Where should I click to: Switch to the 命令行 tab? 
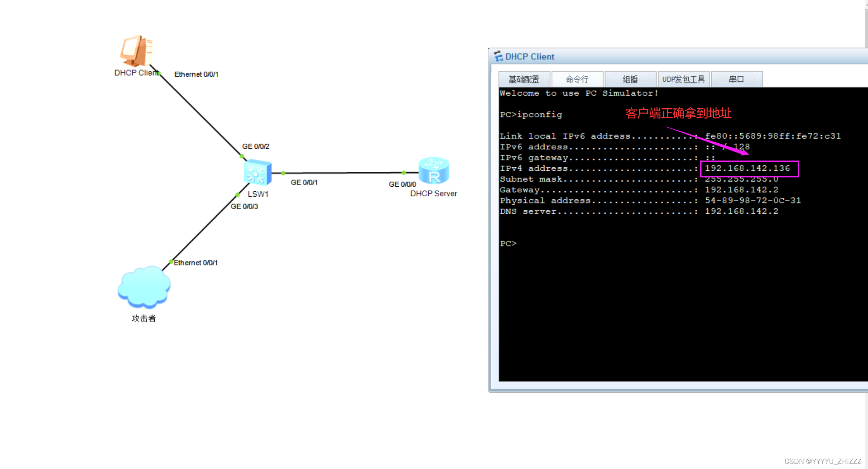pyautogui.click(x=577, y=79)
